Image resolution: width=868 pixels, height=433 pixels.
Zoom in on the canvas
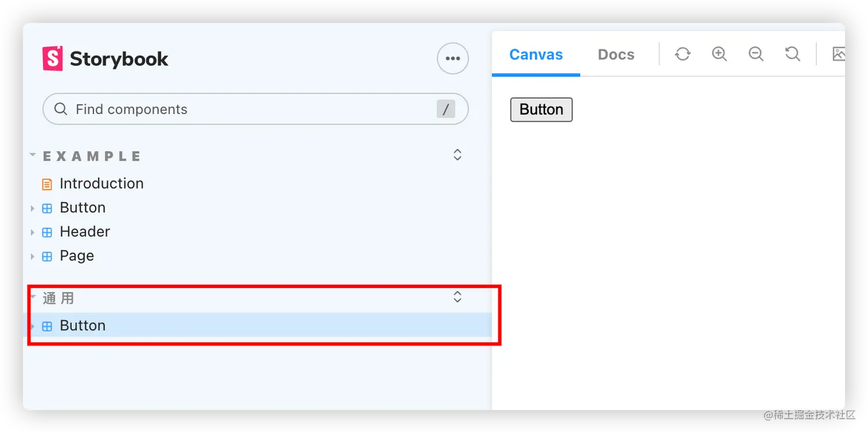(719, 54)
